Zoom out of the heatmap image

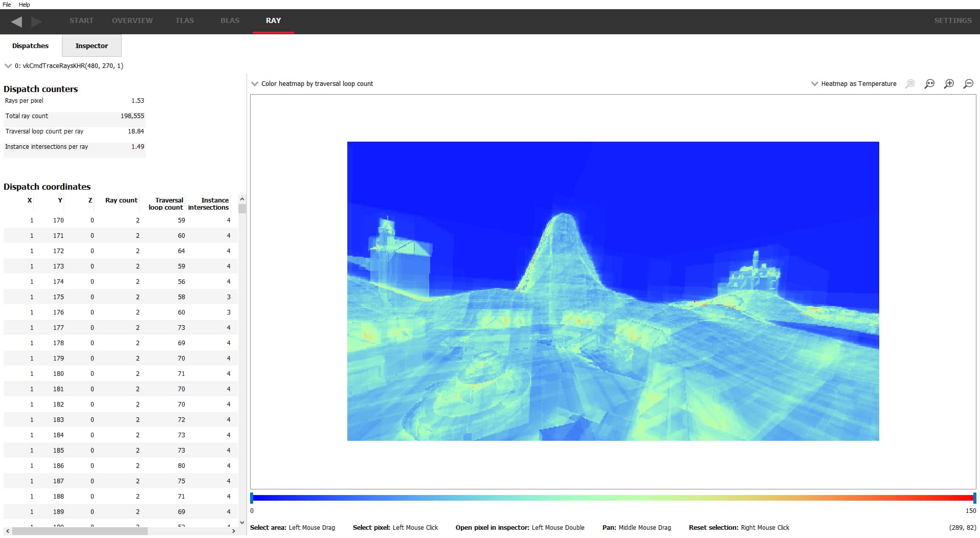pos(968,84)
